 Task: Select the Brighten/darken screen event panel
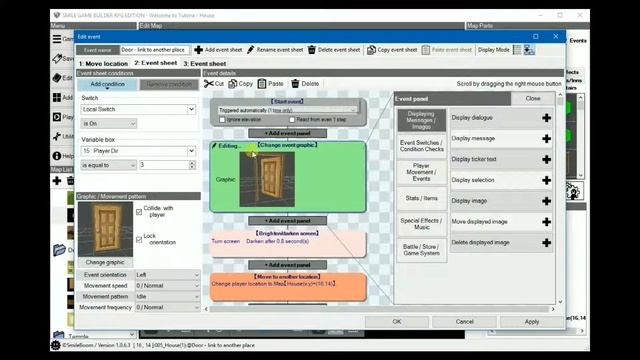click(x=288, y=243)
